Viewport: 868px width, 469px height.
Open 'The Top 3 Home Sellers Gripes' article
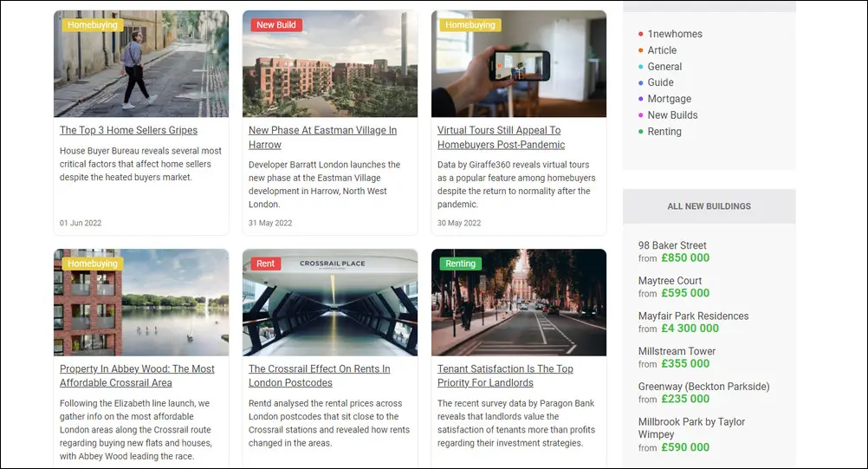[128, 130]
